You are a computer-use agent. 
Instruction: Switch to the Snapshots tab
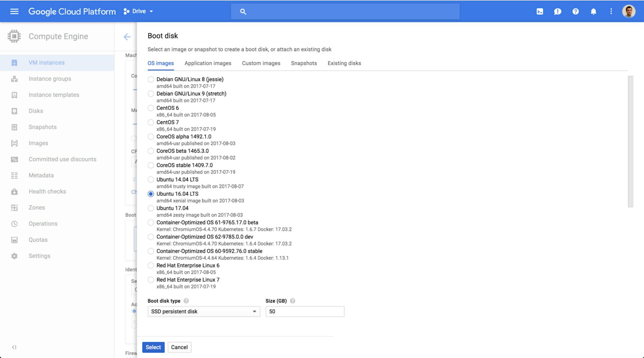pos(304,63)
